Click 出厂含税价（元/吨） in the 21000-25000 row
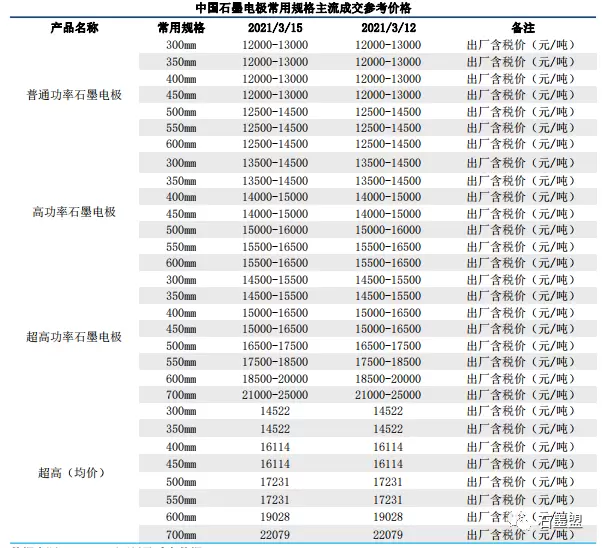This screenshot has height=548, width=602. click(x=521, y=395)
